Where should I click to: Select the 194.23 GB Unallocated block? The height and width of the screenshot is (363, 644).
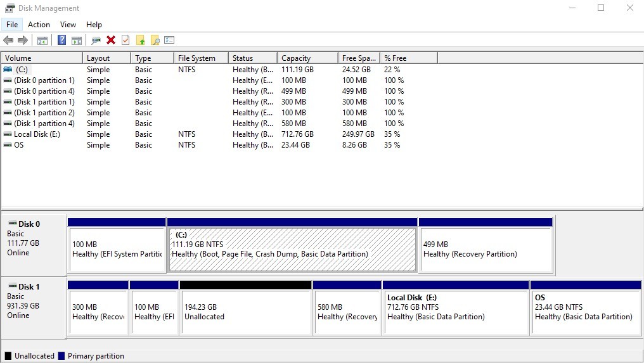[245, 308]
